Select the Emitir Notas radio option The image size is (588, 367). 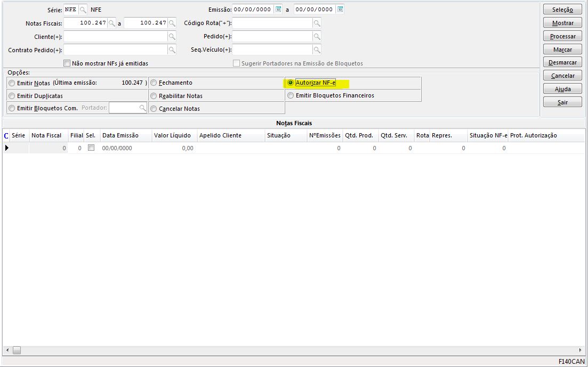pyautogui.click(x=12, y=83)
